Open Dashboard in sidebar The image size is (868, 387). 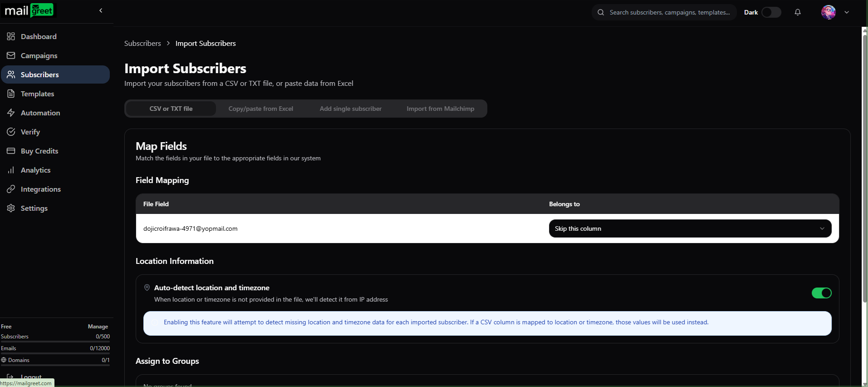(55, 36)
